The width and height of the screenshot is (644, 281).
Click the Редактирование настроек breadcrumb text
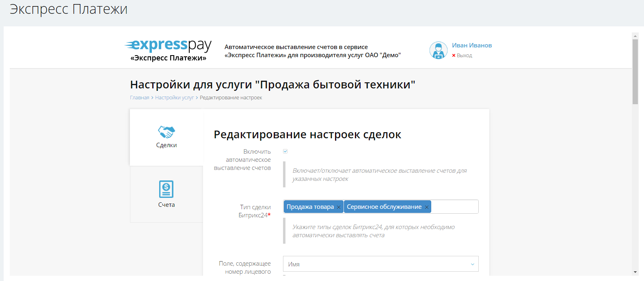click(231, 98)
